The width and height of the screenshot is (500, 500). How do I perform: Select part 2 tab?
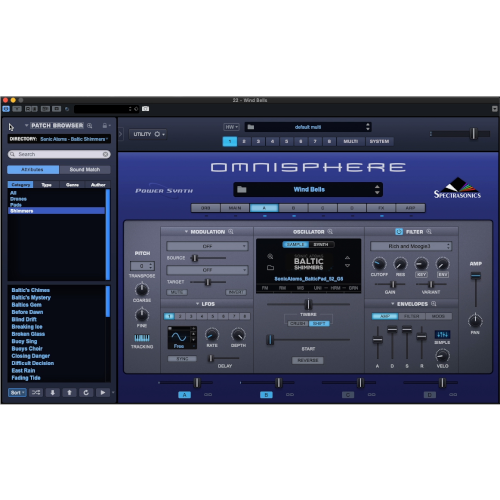point(244,141)
